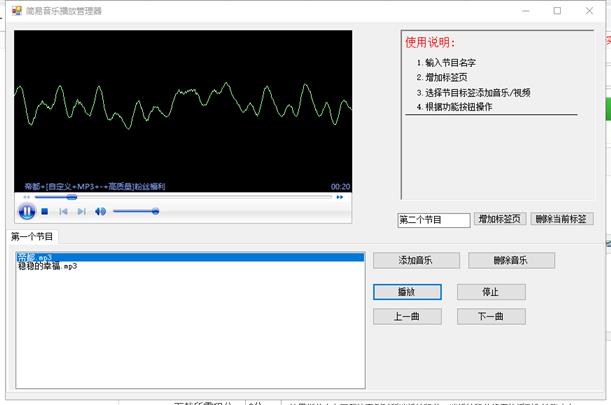Screen dimensions: 611x405
Task: Click the now-playing title text in player
Action: coord(95,187)
